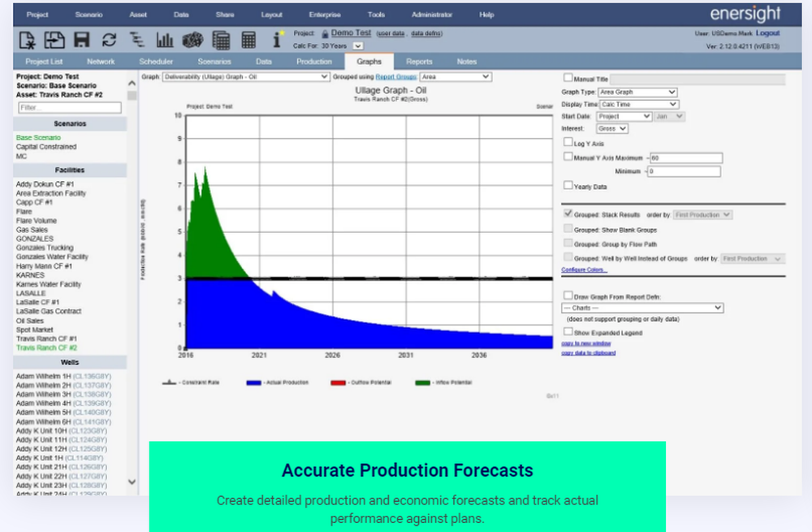Image resolution: width=812 pixels, height=532 pixels.
Task: Open the Start Date Project dropdown
Action: (x=624, y=117)
